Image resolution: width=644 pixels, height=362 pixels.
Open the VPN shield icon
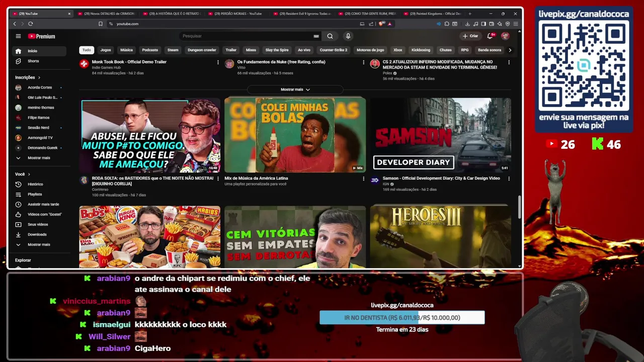508,24
